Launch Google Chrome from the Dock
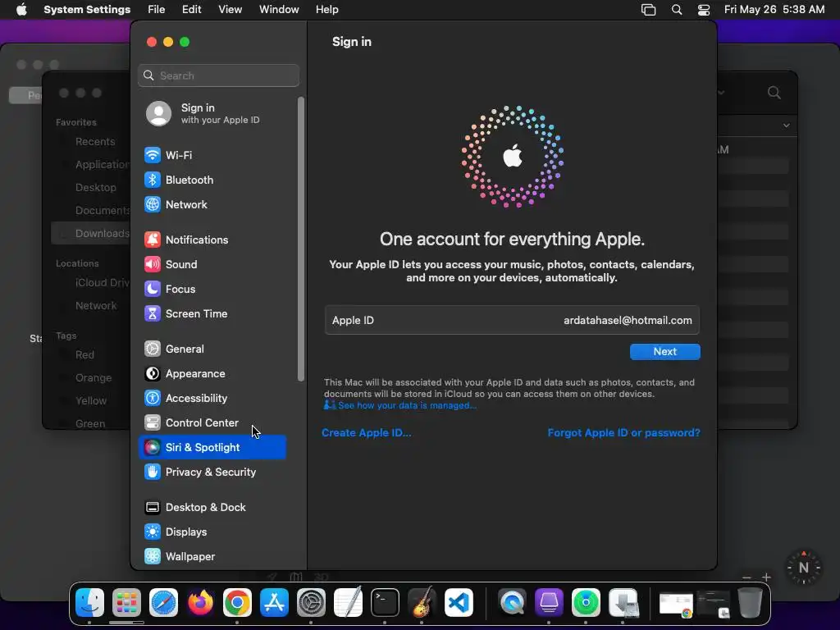 pyautogui.click(x=237, y=603)
